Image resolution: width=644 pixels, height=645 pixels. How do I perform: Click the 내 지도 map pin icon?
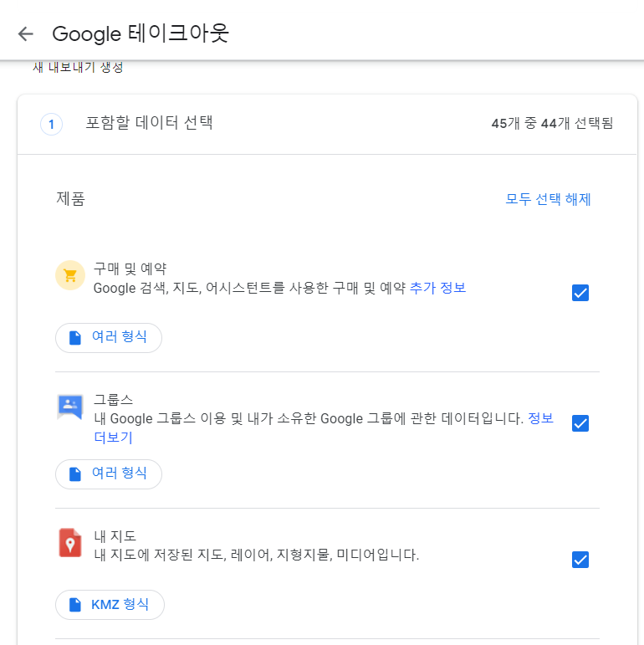(x=70, y=543)
